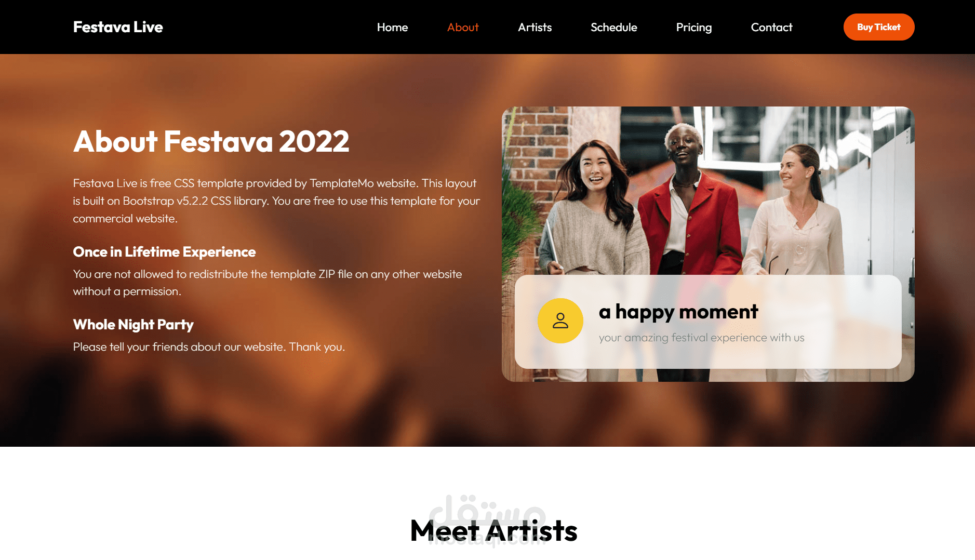
Task: Open the Pricing nav link
Action: (x=693, y=27)
